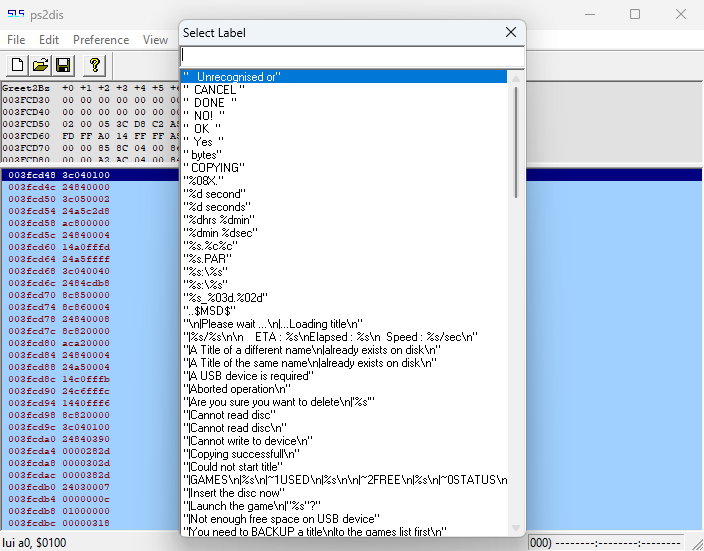Close the Select Label dialog
This screenshot has height=551, width=704.
tap(510, 33)
